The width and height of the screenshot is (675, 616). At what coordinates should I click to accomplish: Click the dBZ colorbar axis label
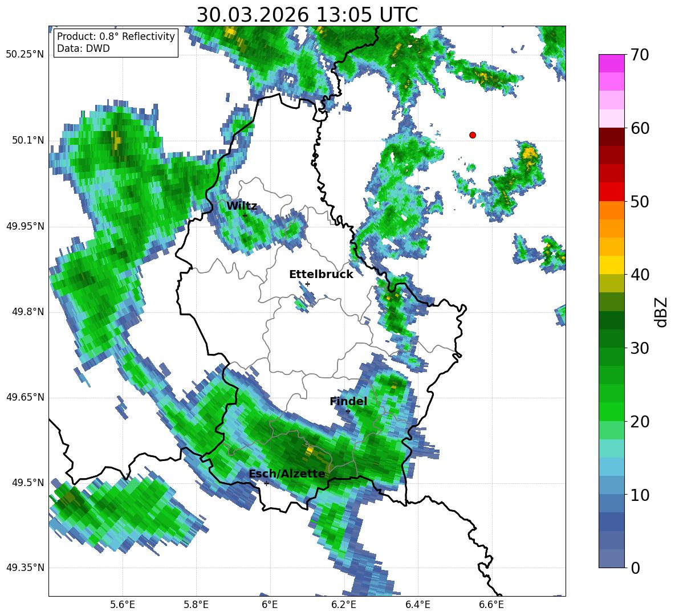pyautogui.click(x=662, y=312)
